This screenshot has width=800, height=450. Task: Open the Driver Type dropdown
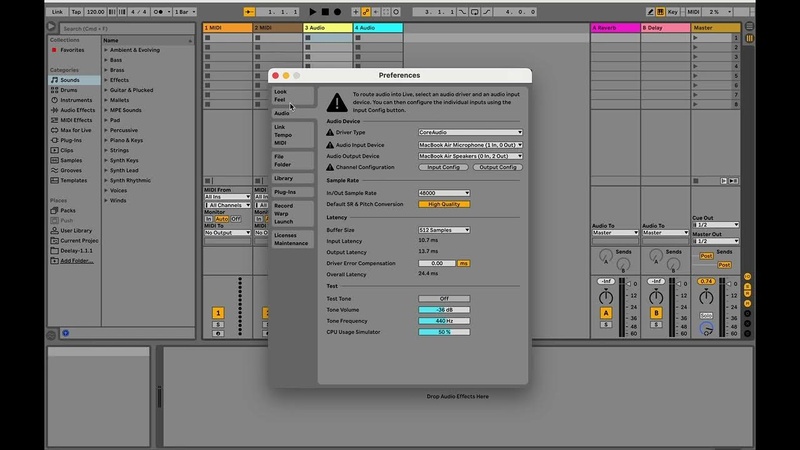470,132
